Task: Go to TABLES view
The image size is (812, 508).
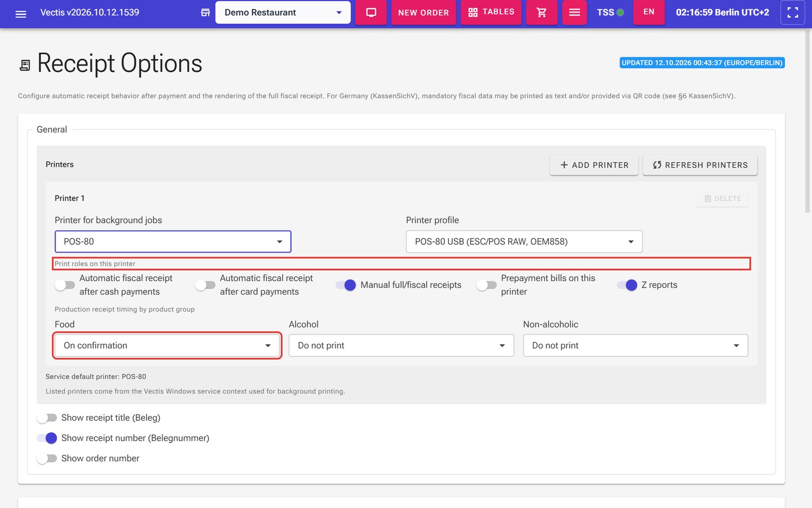Action: coord(491,12)
